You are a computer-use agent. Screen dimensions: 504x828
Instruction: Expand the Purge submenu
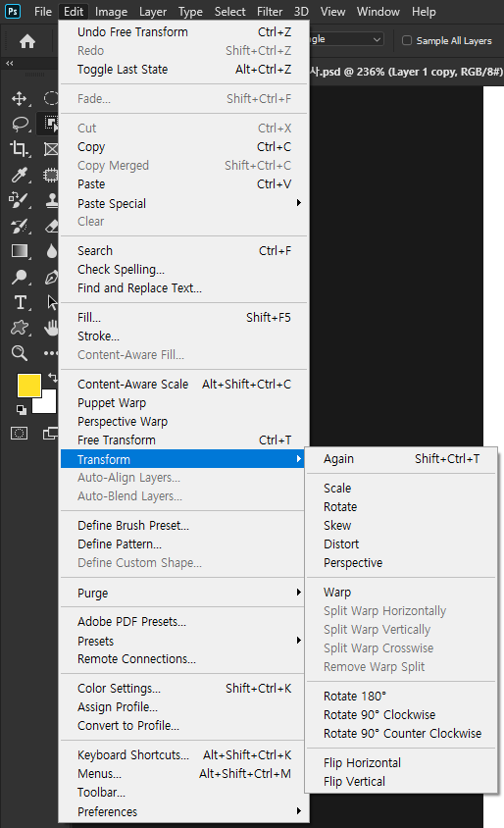coord(184,593)
